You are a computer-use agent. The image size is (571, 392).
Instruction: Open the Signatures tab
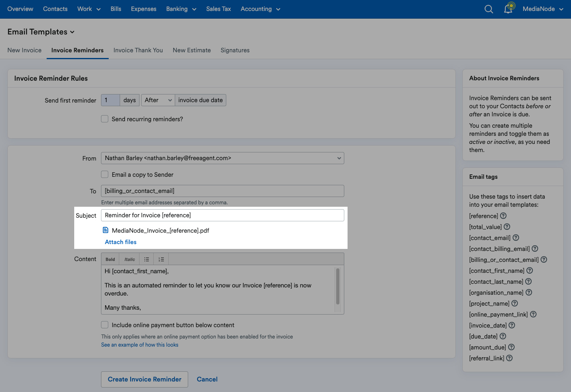(235, 50)
